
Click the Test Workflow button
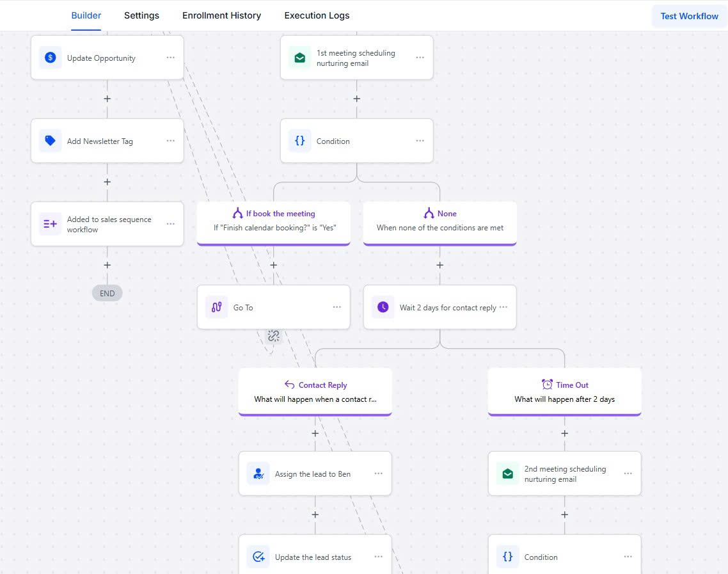click(689, 16)
